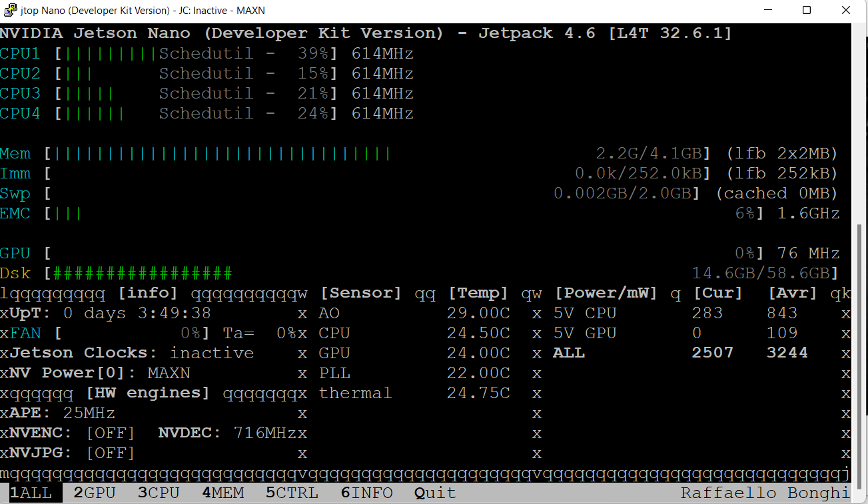Click the APE 25MHz entry
The height and width of the screenshot is (504, 868).
click(x=63, y=413)
